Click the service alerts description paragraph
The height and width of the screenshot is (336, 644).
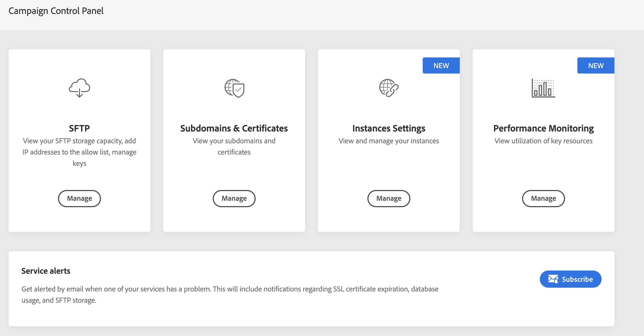(x=230, y=294)
